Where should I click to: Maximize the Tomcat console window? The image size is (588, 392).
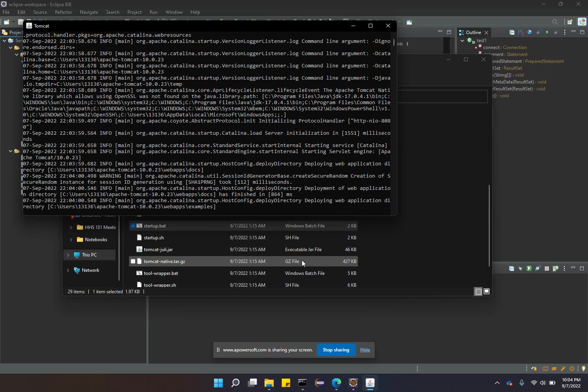(371, 26)
